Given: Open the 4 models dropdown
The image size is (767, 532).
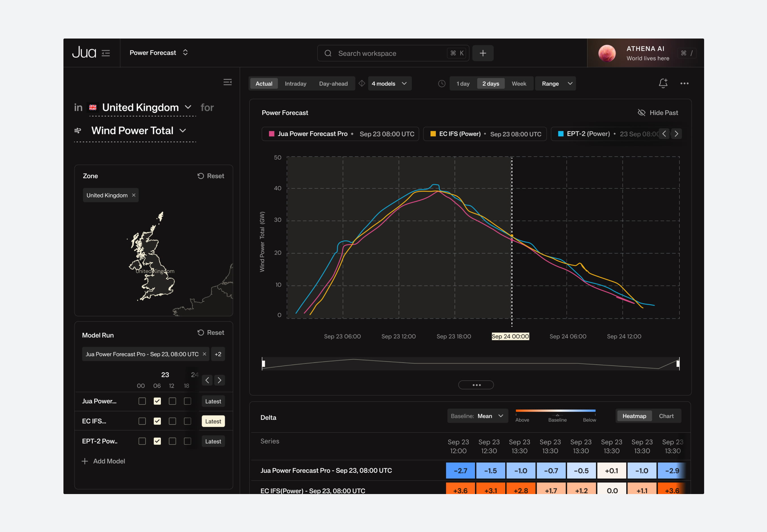Looking at the screenshot, I should pos(389,84).
